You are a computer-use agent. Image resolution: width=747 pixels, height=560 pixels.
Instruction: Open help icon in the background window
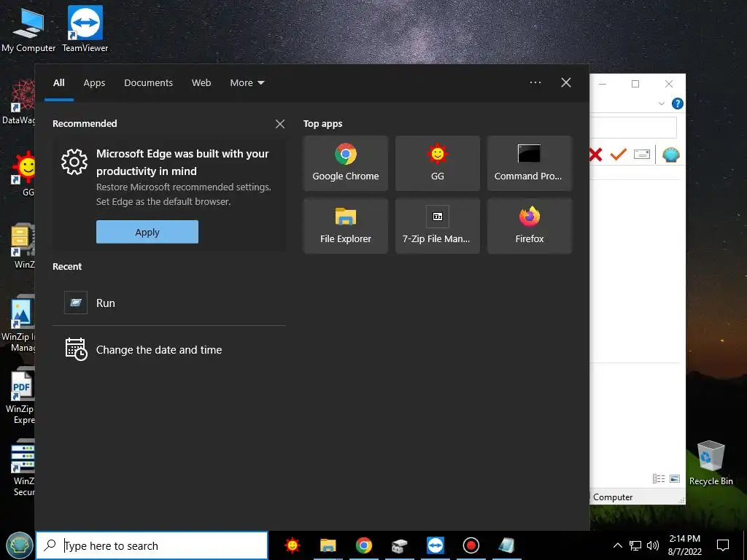point(677,104)
